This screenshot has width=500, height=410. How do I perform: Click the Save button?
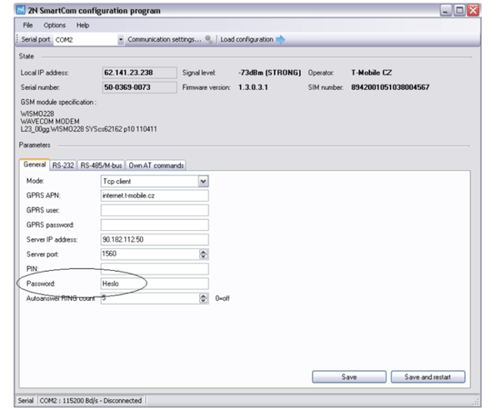tap(349, 377)
